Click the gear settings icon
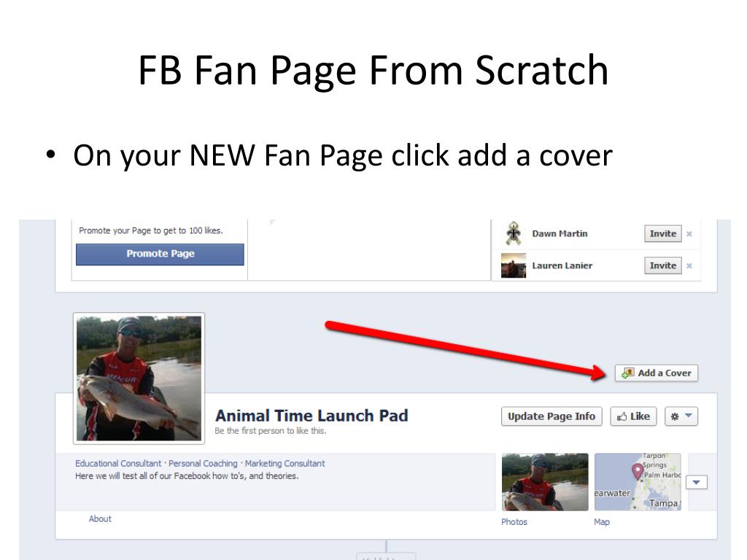This screenshot has width=747, height=560. coord(675,416)
